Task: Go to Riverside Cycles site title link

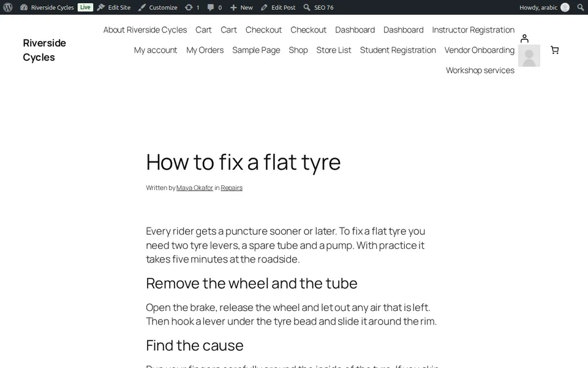Action: [x=44, y=50]
